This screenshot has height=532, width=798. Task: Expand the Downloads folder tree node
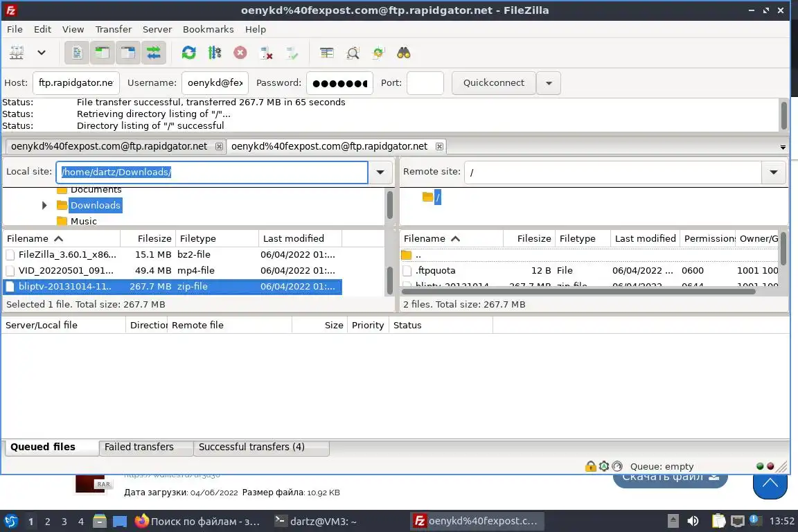[44, 205]
